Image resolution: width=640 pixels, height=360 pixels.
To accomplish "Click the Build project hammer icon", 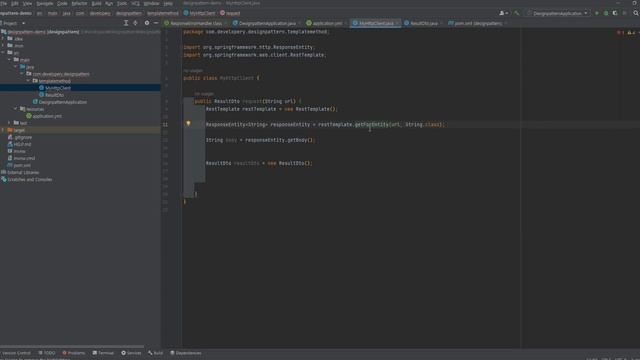I will point(517,13).
